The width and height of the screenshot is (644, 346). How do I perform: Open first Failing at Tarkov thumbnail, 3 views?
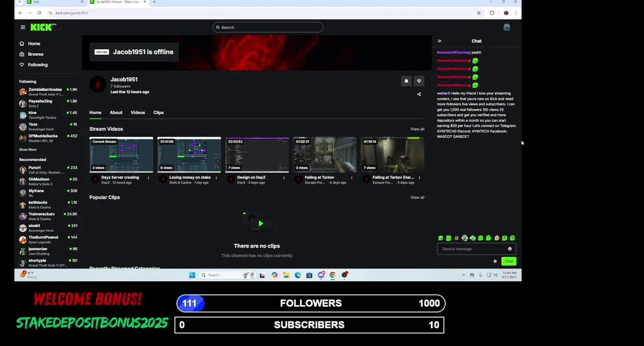(x=325, y=155)
